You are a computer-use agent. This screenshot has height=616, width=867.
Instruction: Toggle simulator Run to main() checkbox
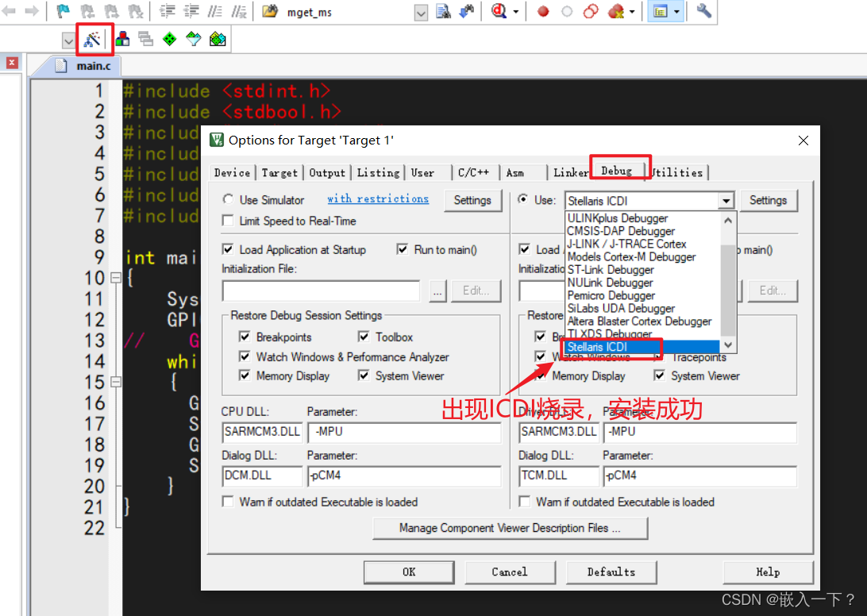pos(403,249)
